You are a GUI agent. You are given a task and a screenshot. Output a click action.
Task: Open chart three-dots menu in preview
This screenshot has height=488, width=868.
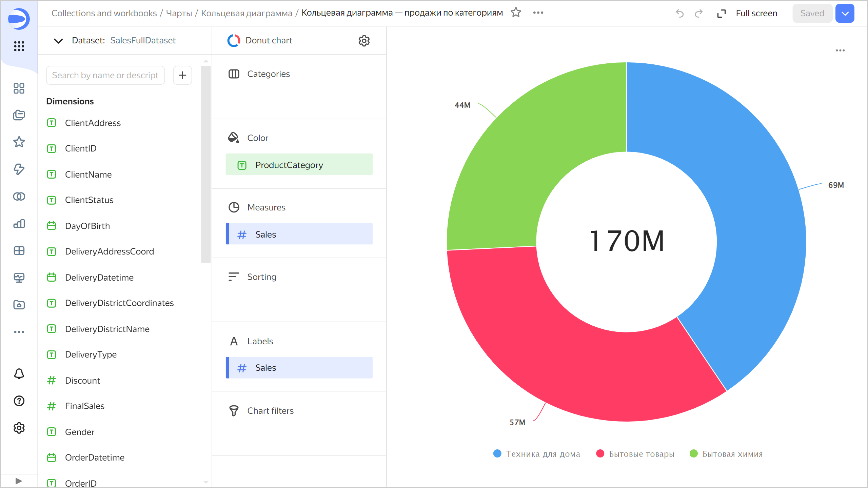(840, 50)
